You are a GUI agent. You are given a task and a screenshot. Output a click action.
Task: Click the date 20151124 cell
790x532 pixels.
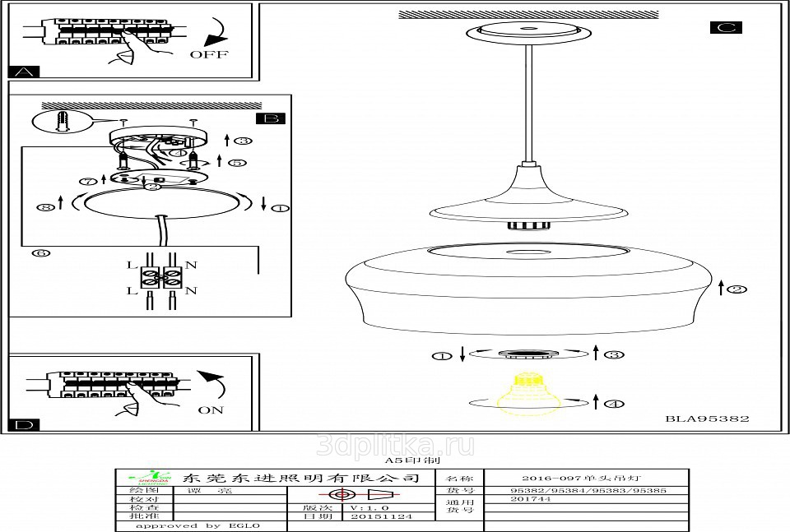(x=380, y=517)
